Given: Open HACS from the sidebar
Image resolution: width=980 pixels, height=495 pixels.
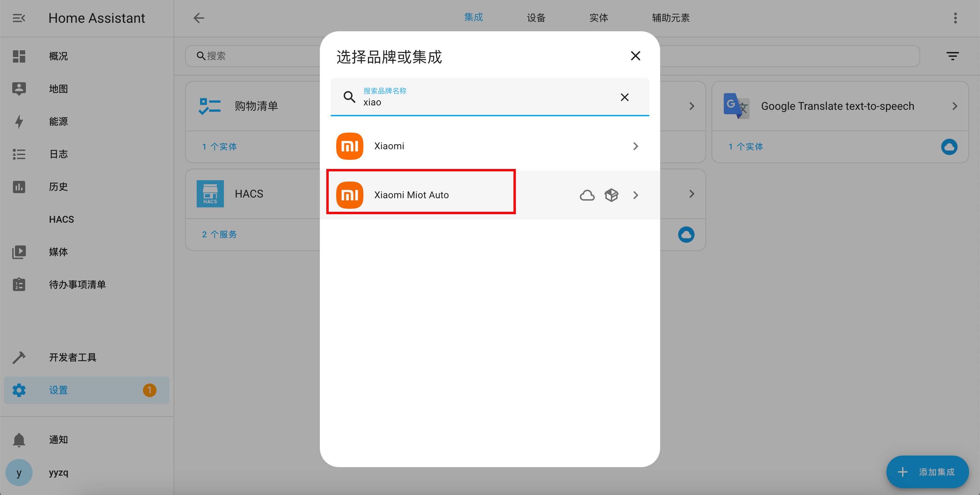Looking at the screenshot, I should 87,219.
